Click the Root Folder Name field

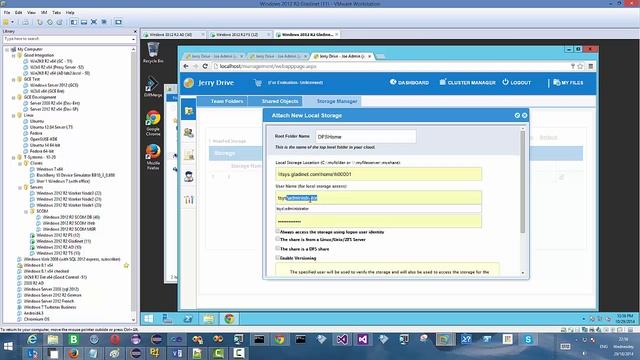point(366,137)
